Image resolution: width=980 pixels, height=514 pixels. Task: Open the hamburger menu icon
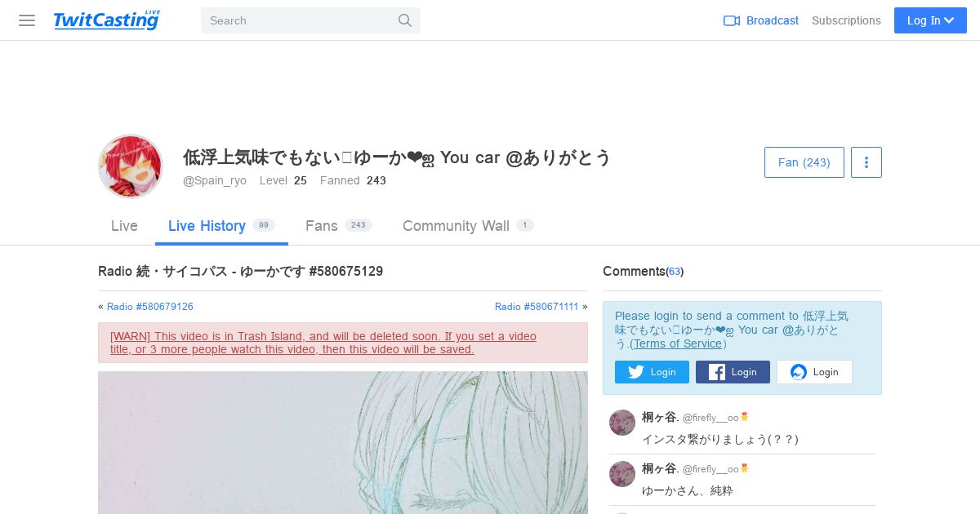pyautogui.click(x=27, y=20)
